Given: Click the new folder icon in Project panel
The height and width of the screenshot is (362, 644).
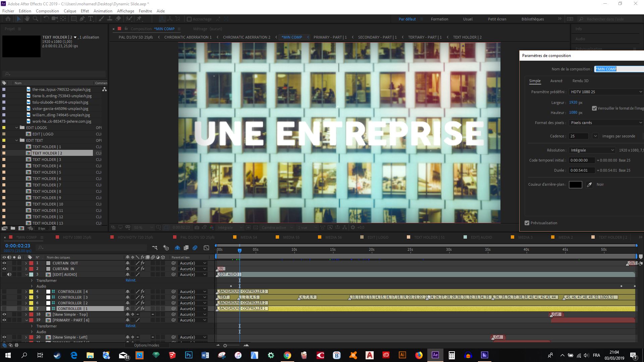Looking at the screenshot, I should point(13,228).
